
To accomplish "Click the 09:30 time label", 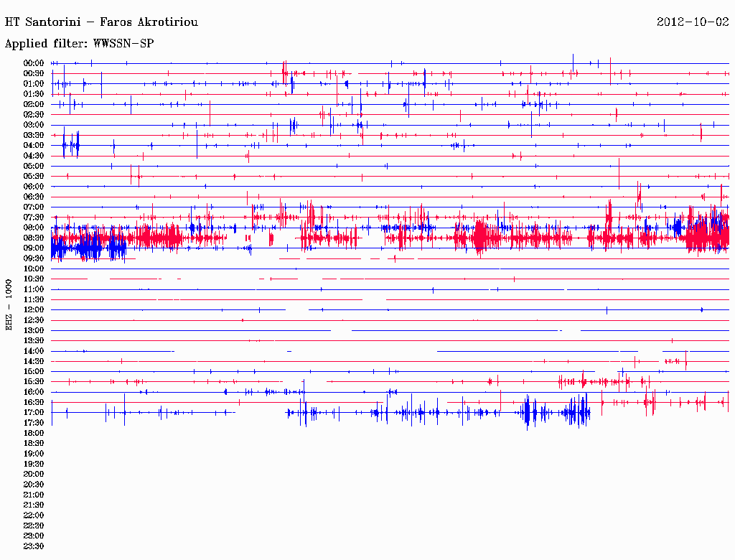I will 34,259.
